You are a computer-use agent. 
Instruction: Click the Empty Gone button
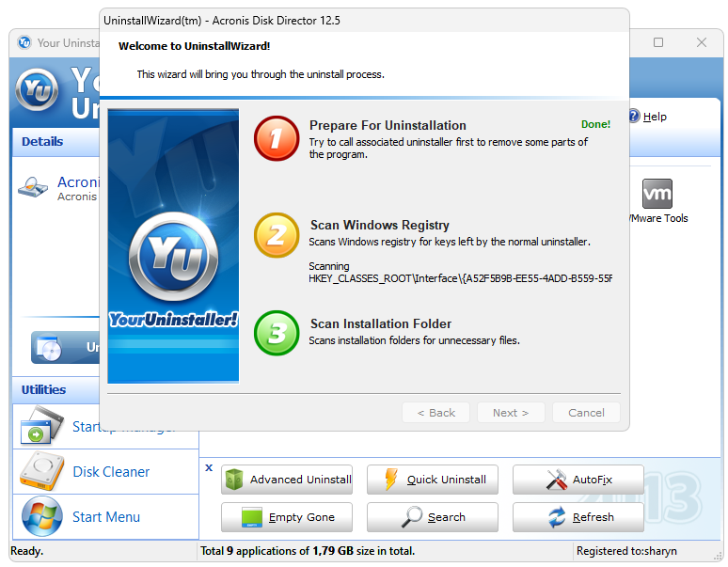[287, 517]
